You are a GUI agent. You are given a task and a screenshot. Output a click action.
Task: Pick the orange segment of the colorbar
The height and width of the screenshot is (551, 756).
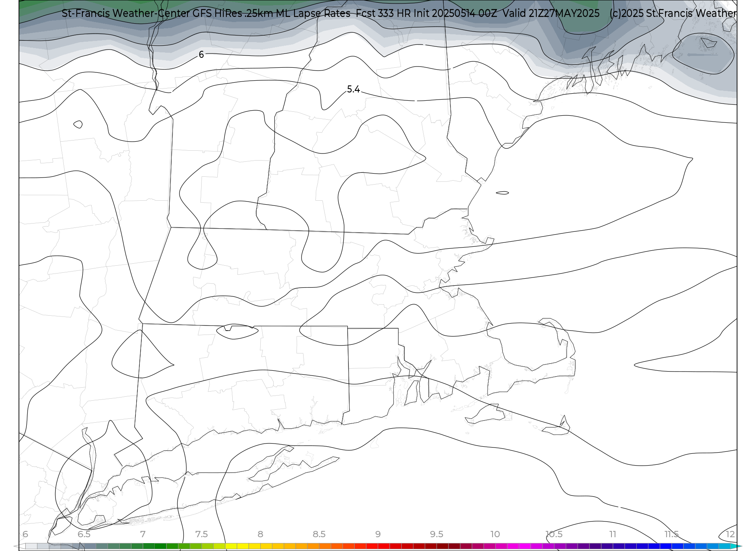(313, 546)
